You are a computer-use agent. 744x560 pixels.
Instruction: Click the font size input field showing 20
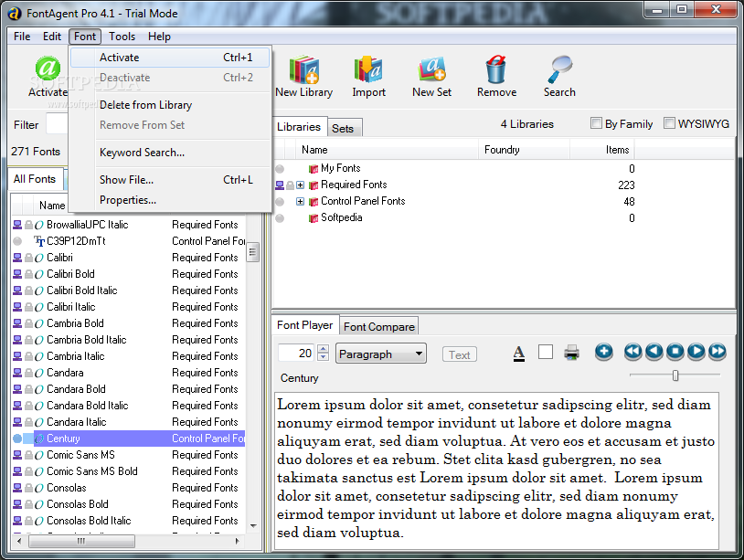[297, 353]
